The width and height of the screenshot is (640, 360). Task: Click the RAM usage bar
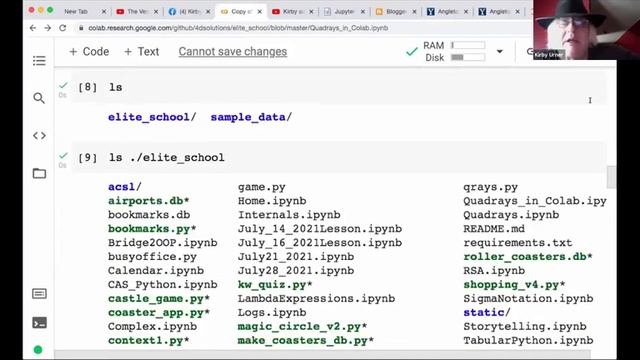point(468,45)
